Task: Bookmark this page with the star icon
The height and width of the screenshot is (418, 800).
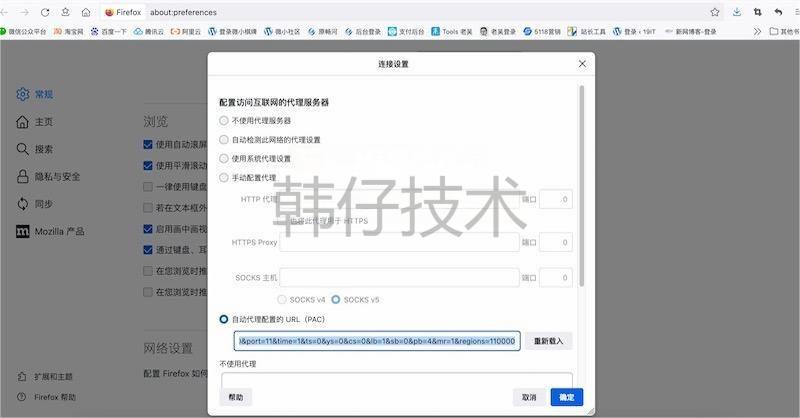Action: tap(715, 12)
